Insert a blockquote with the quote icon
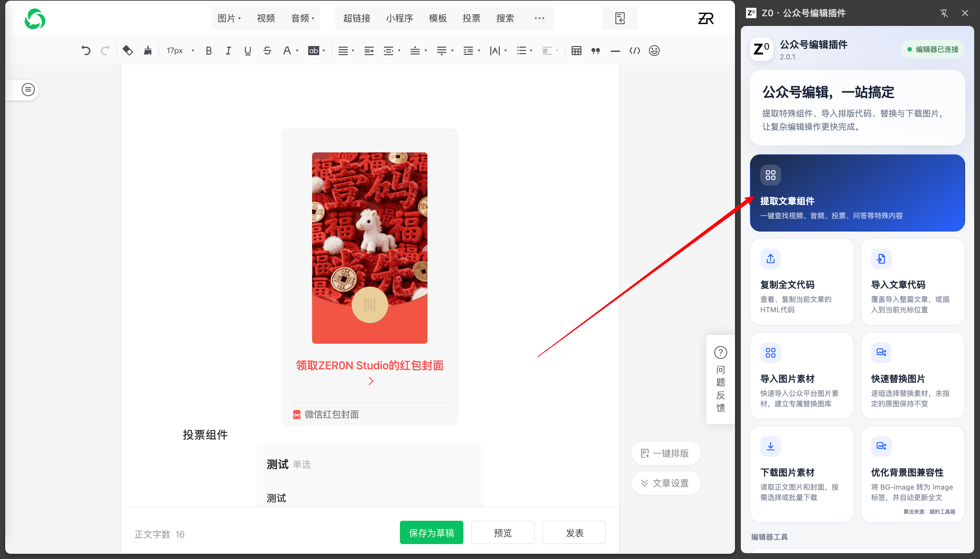This screenshot has width=980, height=559. pyautogui.click(x=596, y=51)
